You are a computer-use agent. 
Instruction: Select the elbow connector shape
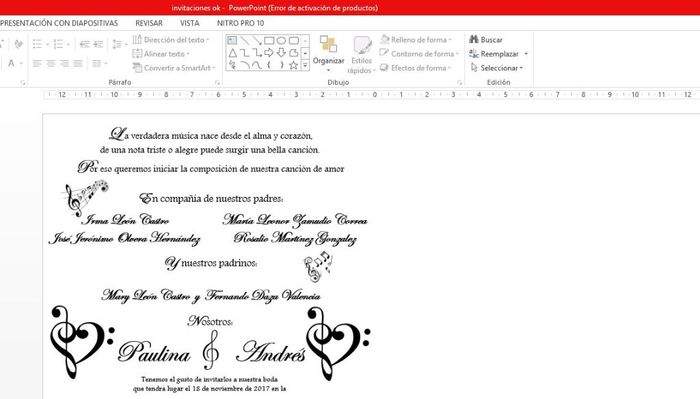point(244,53)
